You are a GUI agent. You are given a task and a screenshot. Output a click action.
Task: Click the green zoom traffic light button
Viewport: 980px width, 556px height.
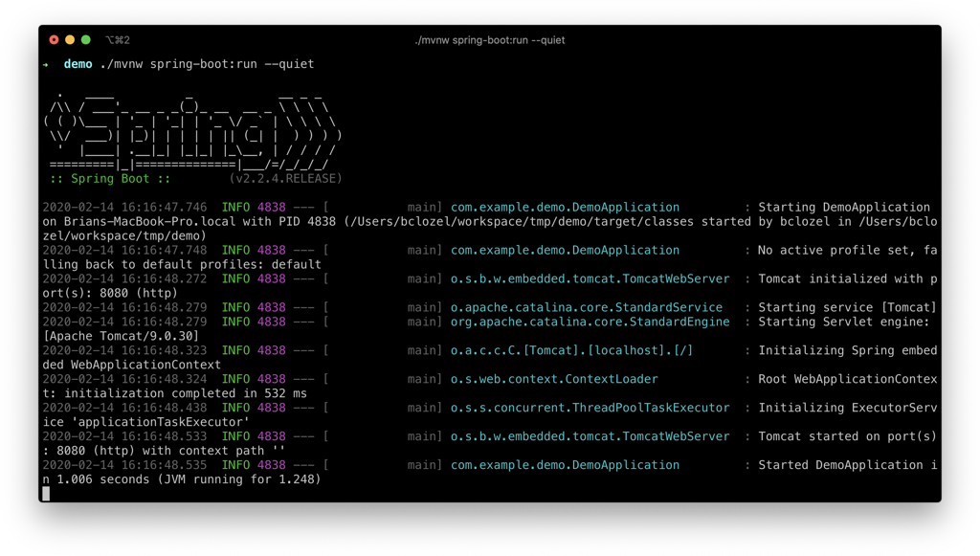click(84, 39)
